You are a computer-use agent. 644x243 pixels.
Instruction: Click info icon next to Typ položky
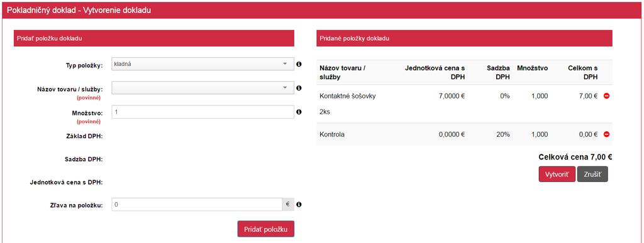click(x=299, y=64)
